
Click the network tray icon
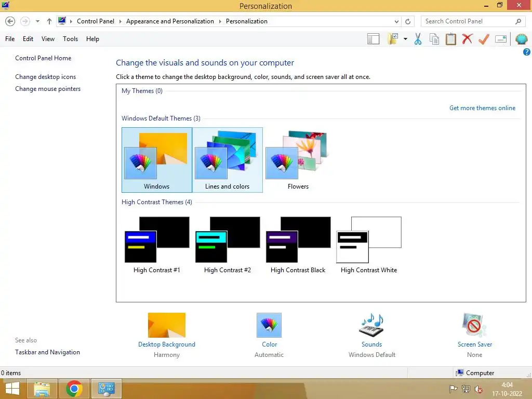click(466, 389)
